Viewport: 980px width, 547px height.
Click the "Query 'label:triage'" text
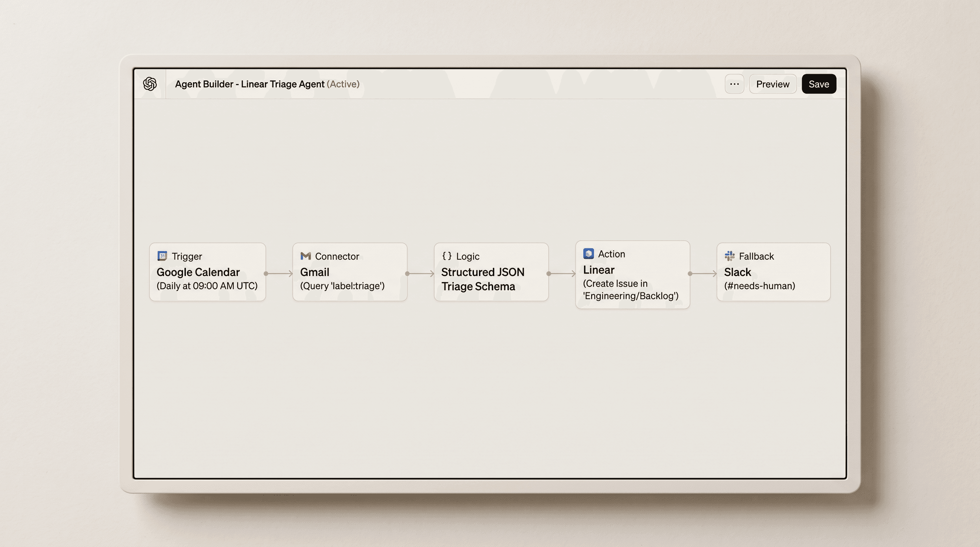click(342, 286)
